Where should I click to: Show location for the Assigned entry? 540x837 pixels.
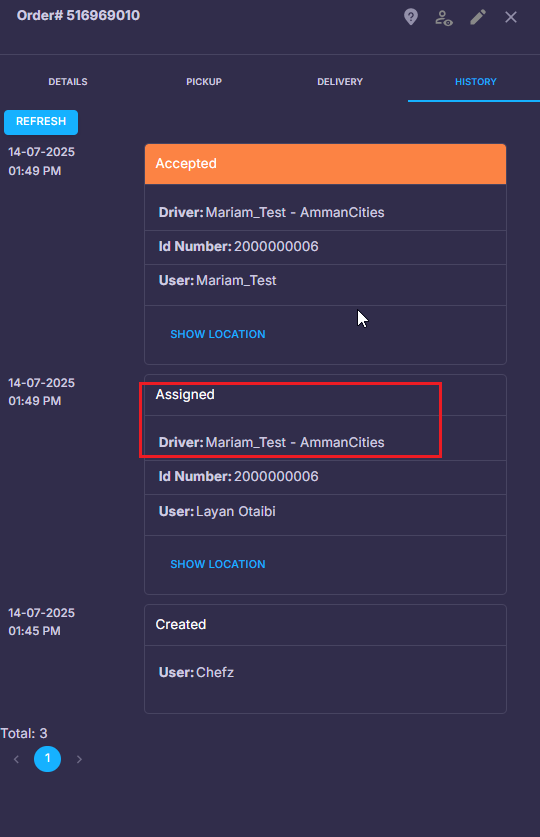click(x=218, y=564)
